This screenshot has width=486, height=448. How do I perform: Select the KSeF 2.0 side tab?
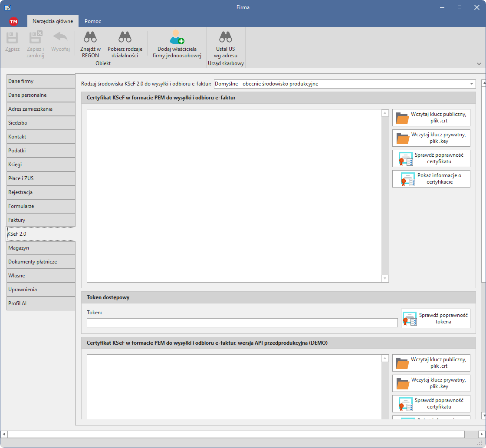(40, 234)
